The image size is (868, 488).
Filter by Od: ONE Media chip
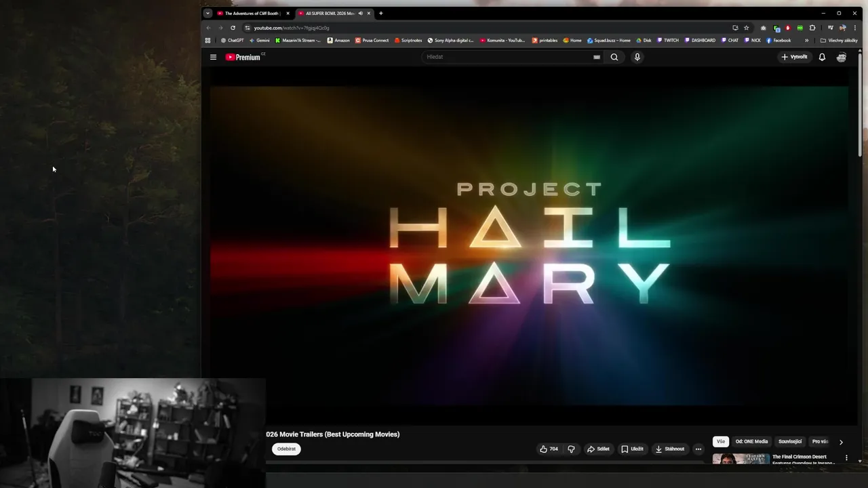tap(751, 441)
